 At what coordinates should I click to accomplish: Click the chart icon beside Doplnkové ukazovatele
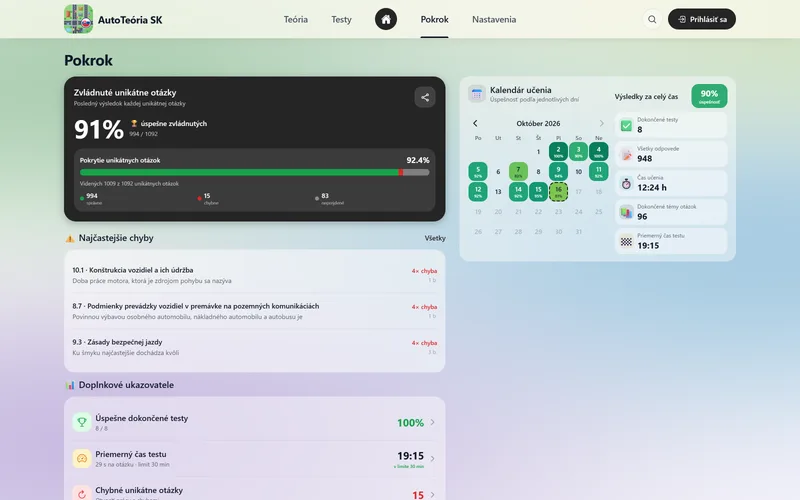point(70,385)
